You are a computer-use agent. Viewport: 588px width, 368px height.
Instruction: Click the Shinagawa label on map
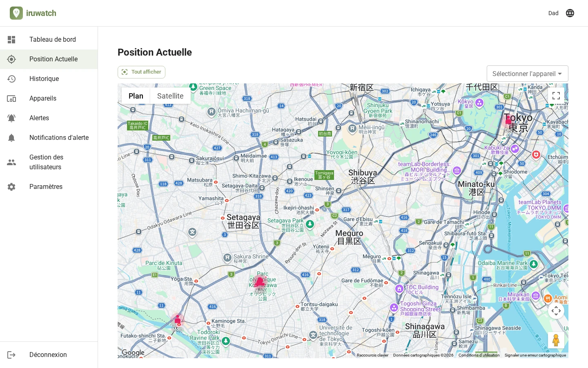tap(425, 330)
